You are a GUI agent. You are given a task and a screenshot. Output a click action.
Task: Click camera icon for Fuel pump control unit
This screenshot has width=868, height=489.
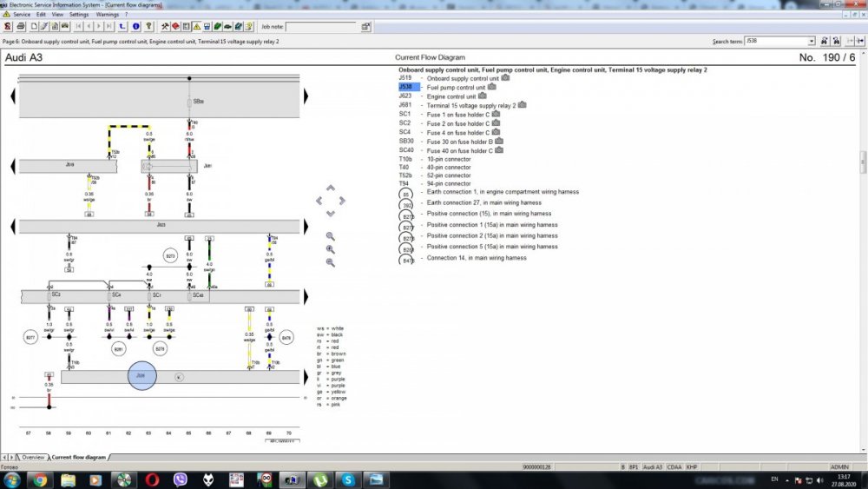(x=491, y=87)
